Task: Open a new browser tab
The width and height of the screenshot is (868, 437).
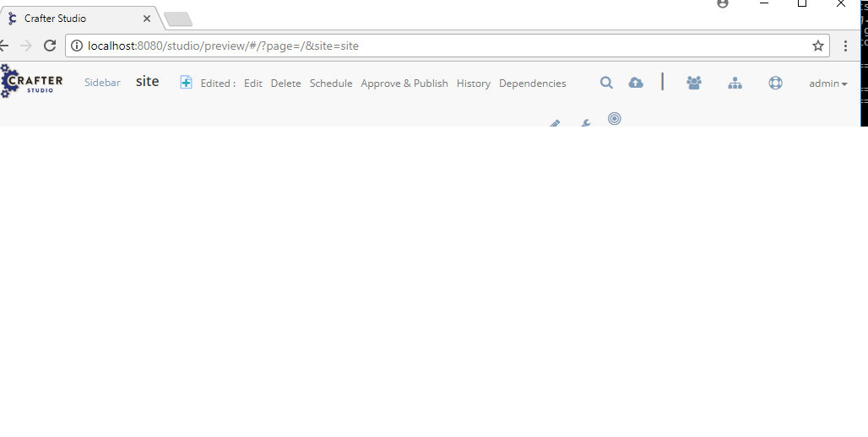Action: (x=178, y=19)
